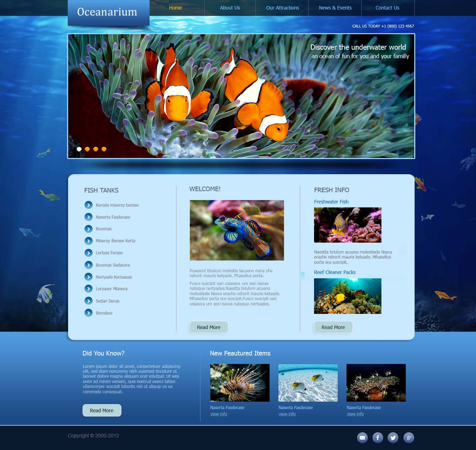The width and height of the screenshot is (476, 450).
Task: Open the Freshwater Fish link
Action: (x=331, y=202)
